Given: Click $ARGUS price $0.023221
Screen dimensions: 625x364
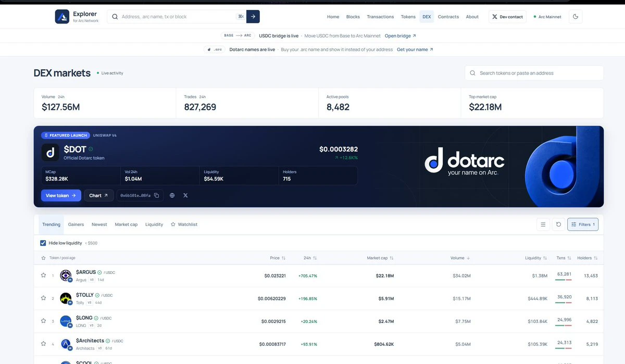Looking at the screenshot, I should pyautogui.click(x=275, y=275).
